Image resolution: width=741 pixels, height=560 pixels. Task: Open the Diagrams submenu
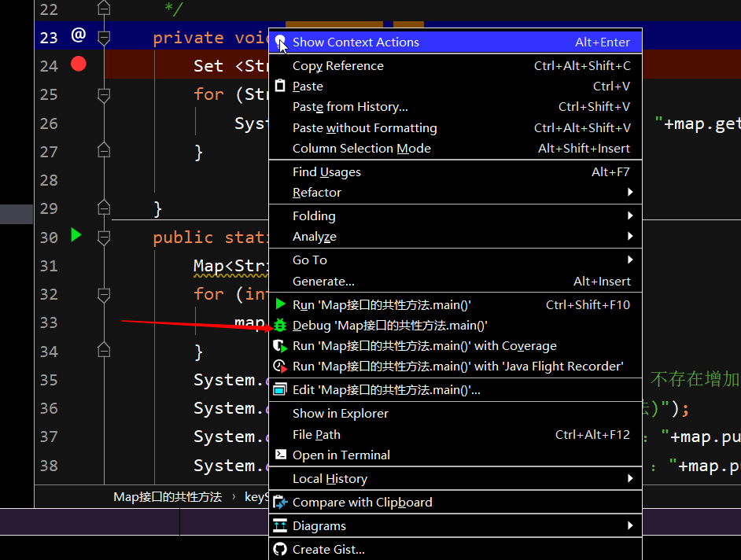(x=455, y=525)
